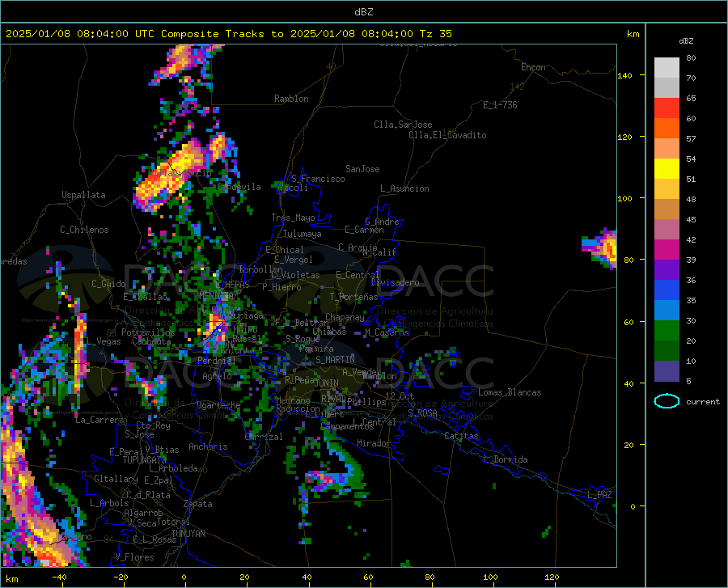Click the 'Catitas' map label
728x588 pixels.
[x=461, y=436]
